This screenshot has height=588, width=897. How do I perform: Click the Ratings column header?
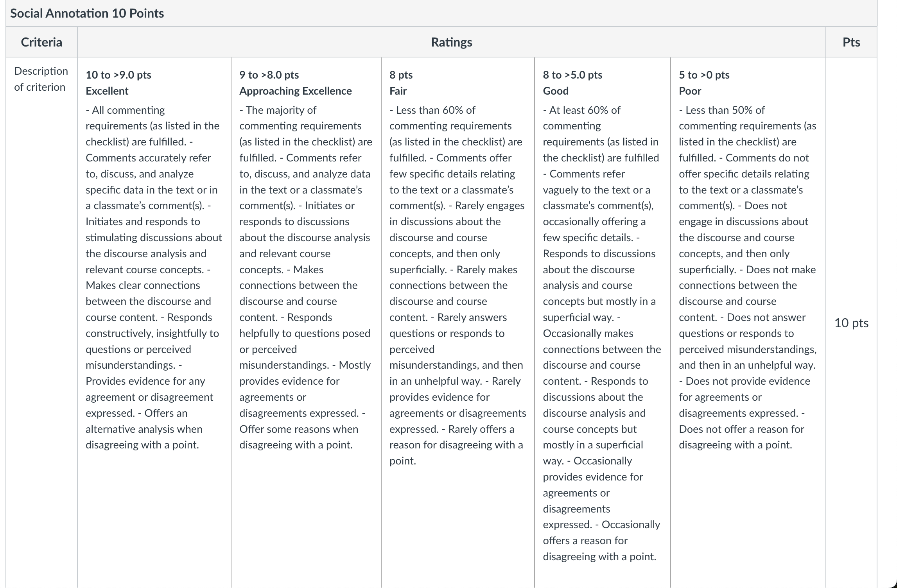(x=452, y=42)
